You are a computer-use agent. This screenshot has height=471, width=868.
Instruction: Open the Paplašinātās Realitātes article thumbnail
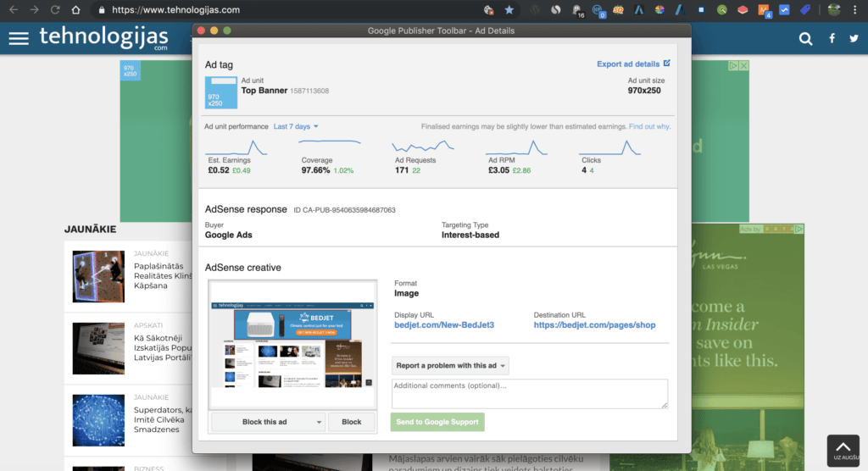pos(98,276)
